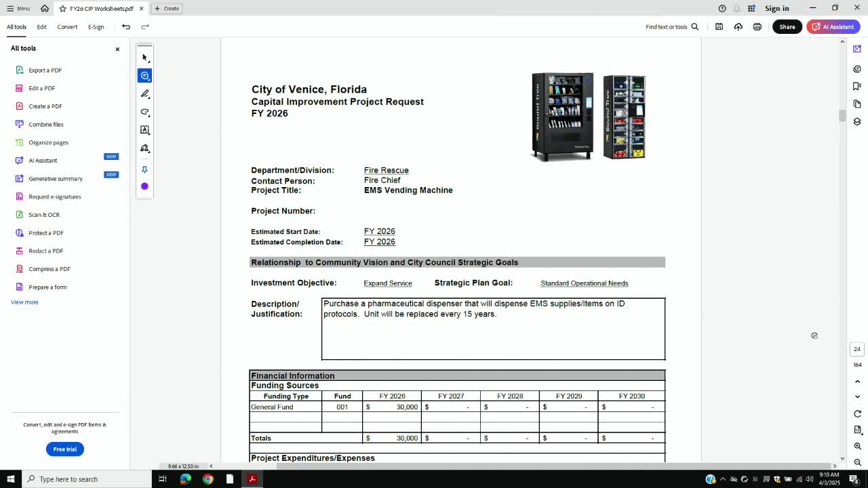Zoom in with the magnifier plus icon
Viewport: 868px width, 488px height.
pos(857,447)
